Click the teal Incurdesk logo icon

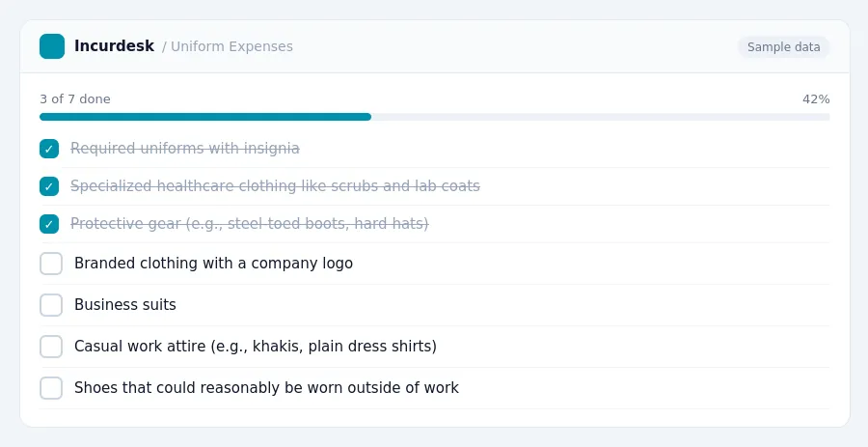(52, 46)
